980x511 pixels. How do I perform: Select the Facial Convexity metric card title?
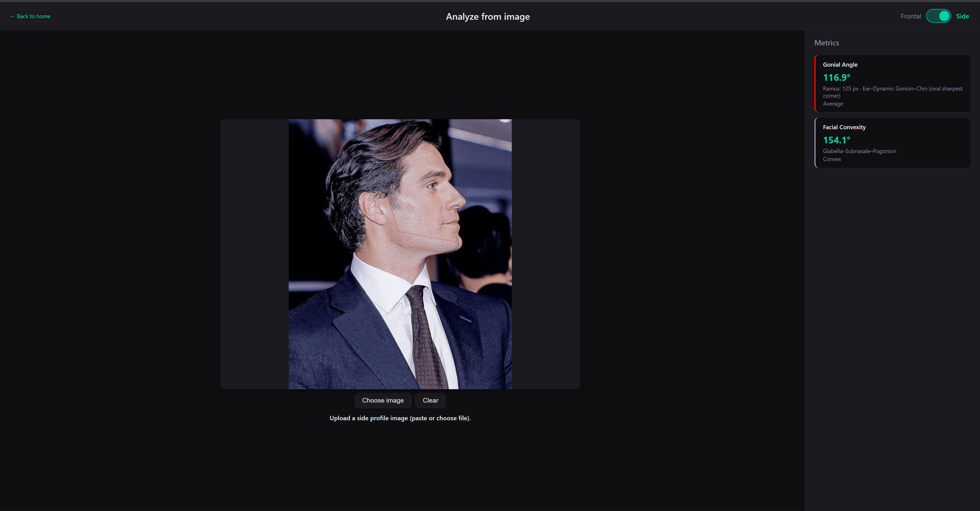pyautogui.click(x=844, y=127)
